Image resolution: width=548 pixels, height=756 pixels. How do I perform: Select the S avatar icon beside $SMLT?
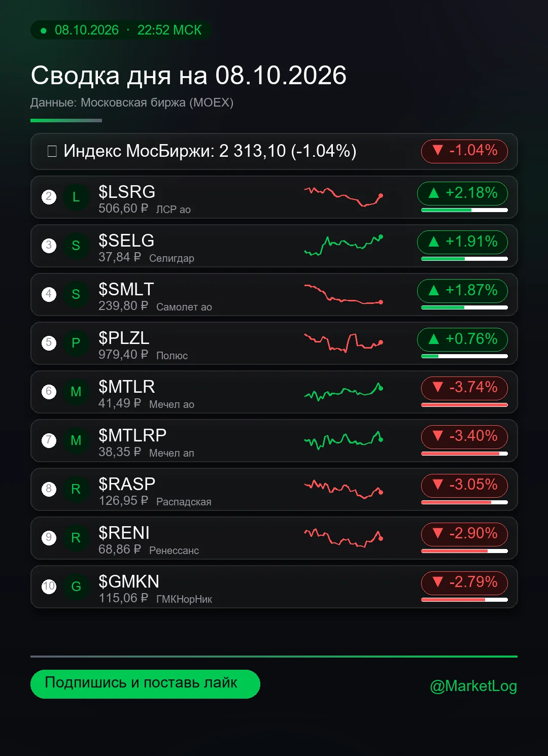tap(76, 294)
